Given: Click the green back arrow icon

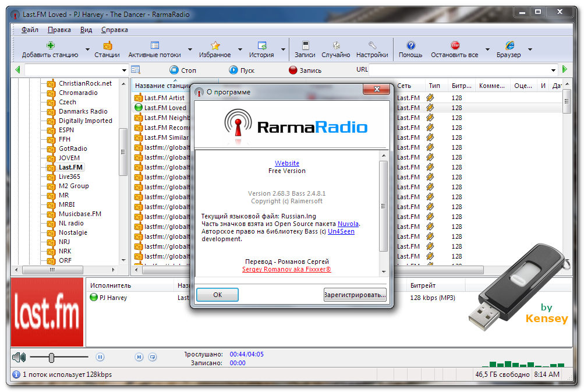Looking at the screenshot, I should tap(17, 70).
